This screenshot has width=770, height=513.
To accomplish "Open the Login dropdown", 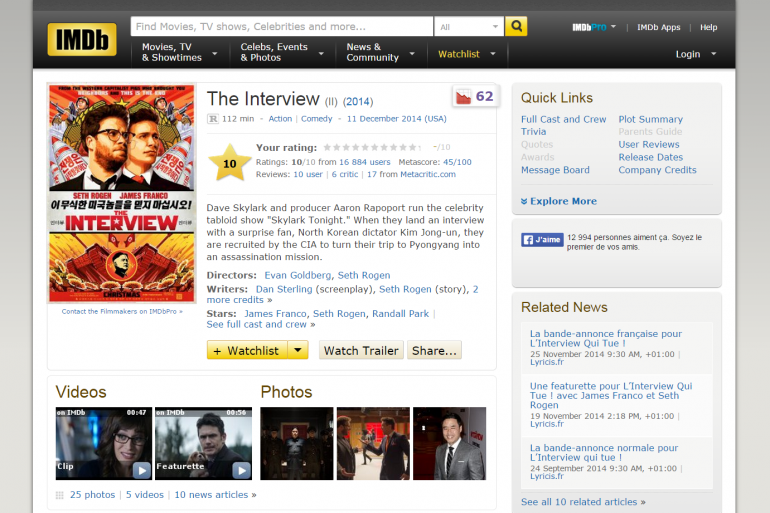I will [695, 54].
